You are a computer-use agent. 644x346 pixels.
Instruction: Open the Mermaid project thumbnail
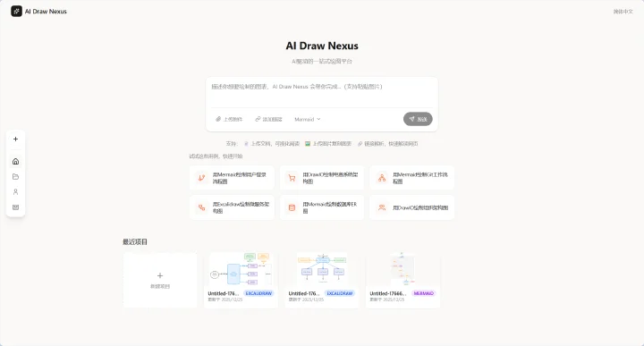[x=402, y=269]
